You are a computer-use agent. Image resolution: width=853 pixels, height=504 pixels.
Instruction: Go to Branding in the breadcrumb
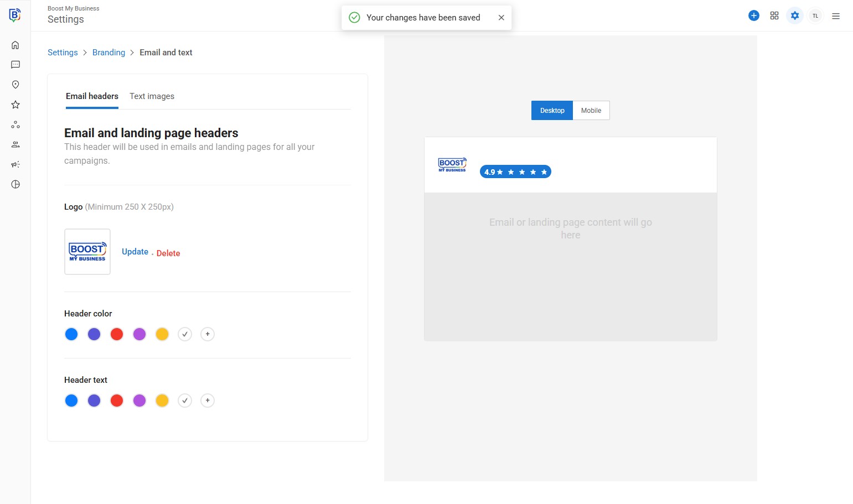click(108, 53)
